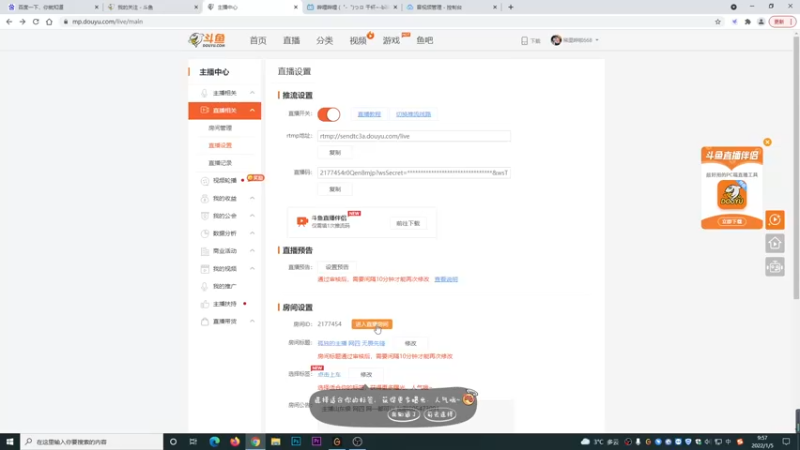
Task: Open the 鱼吧 navigation item
Action: 424,40
